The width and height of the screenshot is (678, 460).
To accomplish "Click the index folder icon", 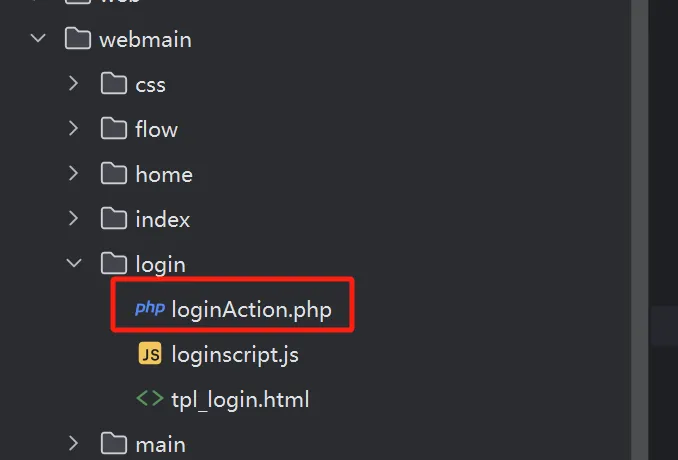I will click(114, 218).
